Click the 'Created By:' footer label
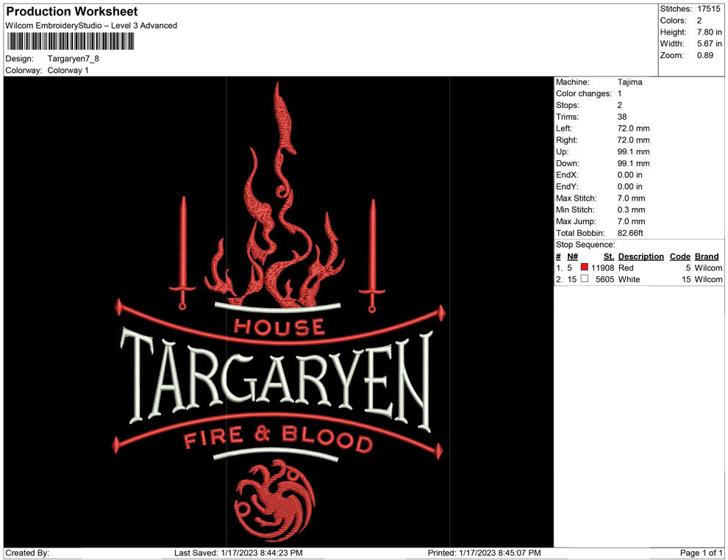This screenshot has height=560, width=728. pos(27,553)
